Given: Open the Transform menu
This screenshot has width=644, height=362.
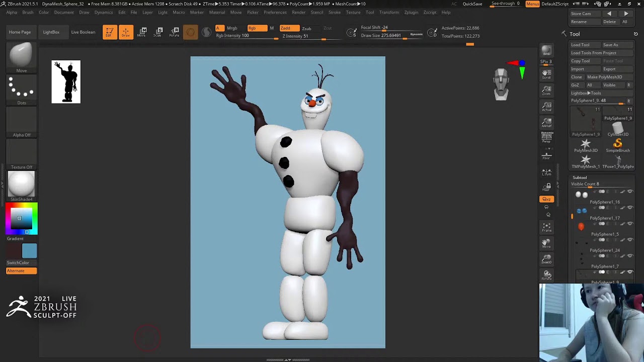Looking at the screenshot, I should click(389, 13).
